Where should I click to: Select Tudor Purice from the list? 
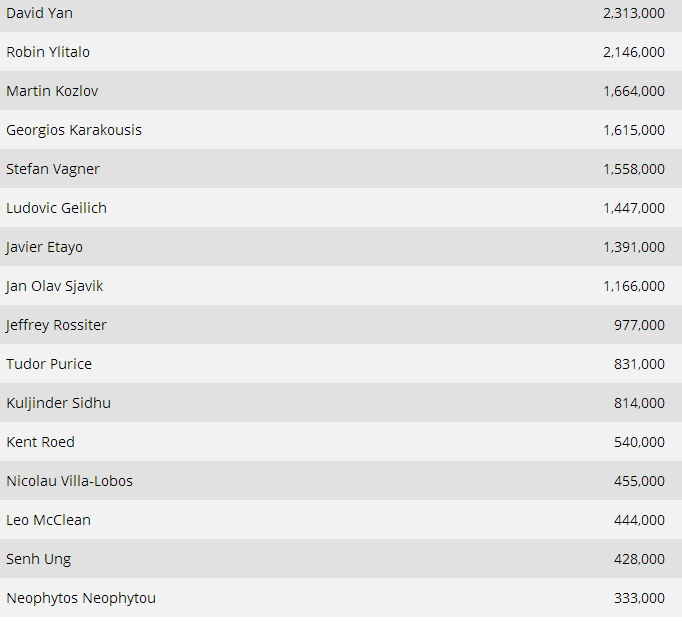[49, 364]
